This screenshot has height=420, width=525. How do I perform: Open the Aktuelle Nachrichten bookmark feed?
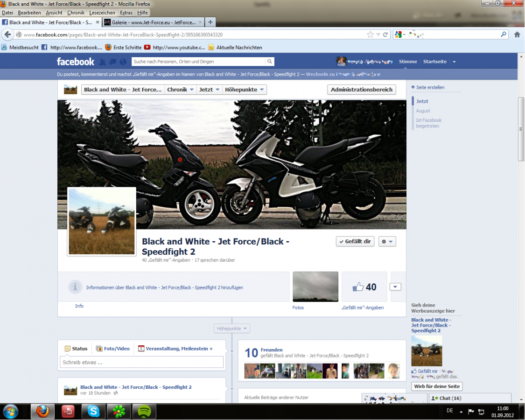(235, 48)
